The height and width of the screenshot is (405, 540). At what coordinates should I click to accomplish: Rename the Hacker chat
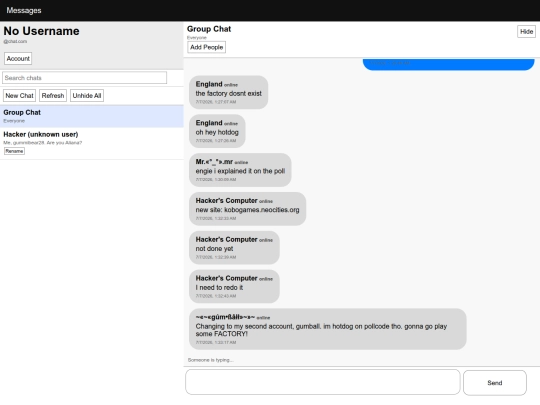point(14,151)
